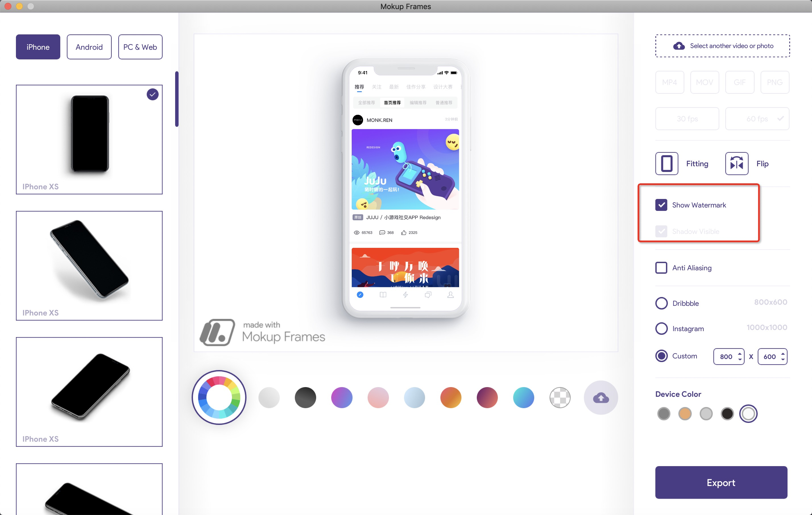Decrease the custom width with the down arrow
The image size is (812, 515).
pos(739,359)
